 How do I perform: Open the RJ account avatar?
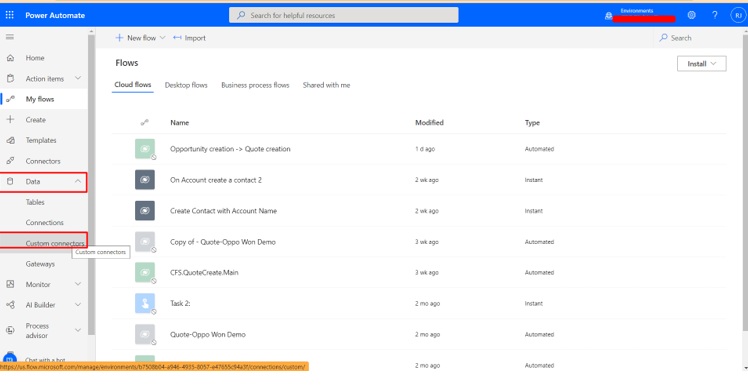(x=738, y=15)
